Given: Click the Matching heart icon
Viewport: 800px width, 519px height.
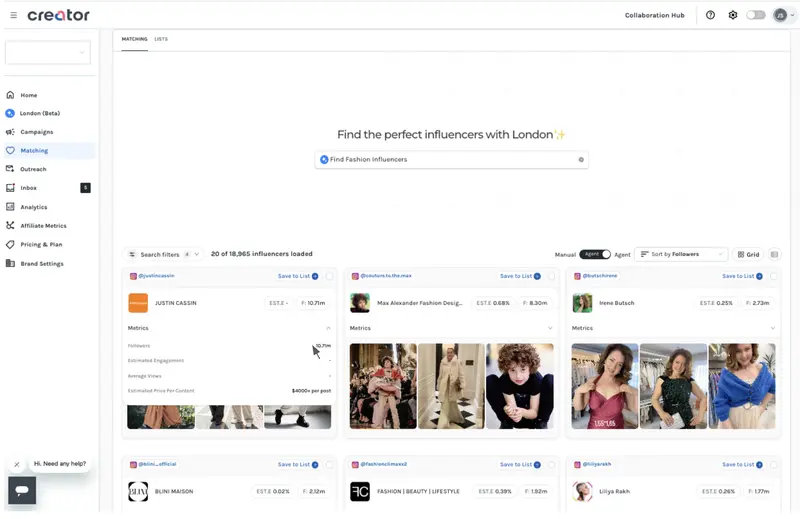Looking at the screenshot, I should pyautogui.click(x=10, y=151).
